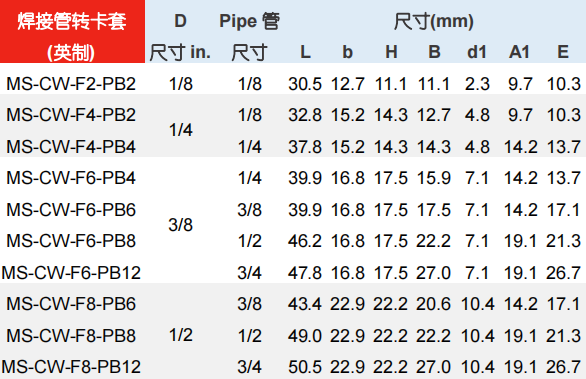Click the MS-CW-F6-PB6 model cell

pos(71,210)
